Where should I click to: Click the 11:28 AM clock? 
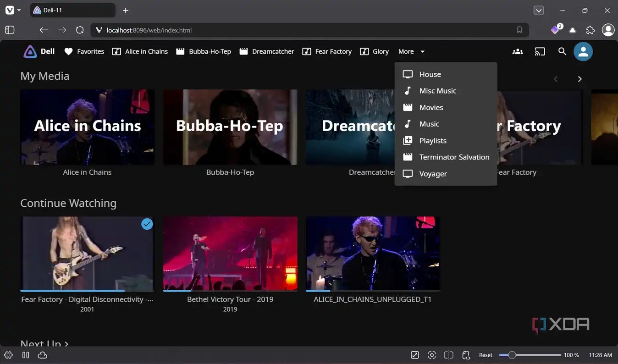(x=600, y=355)
